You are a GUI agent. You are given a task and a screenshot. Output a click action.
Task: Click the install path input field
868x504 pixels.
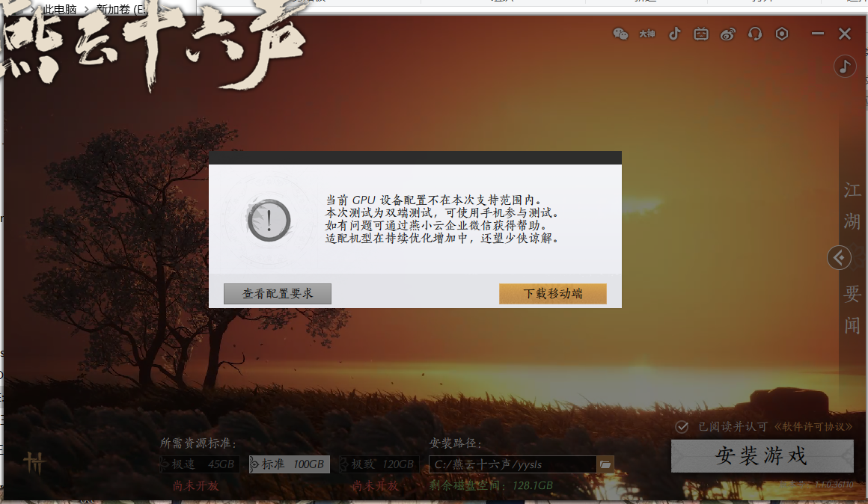click(x=513, y=464)
